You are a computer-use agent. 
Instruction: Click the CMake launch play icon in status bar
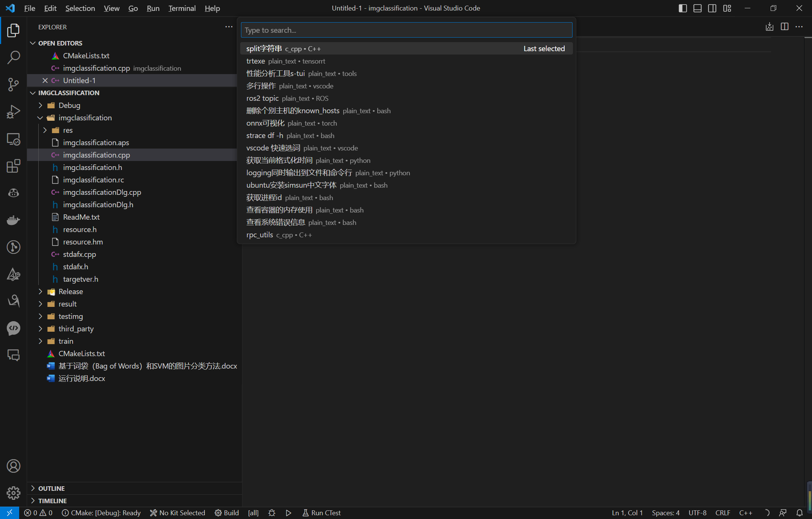[x=288, y=513]
